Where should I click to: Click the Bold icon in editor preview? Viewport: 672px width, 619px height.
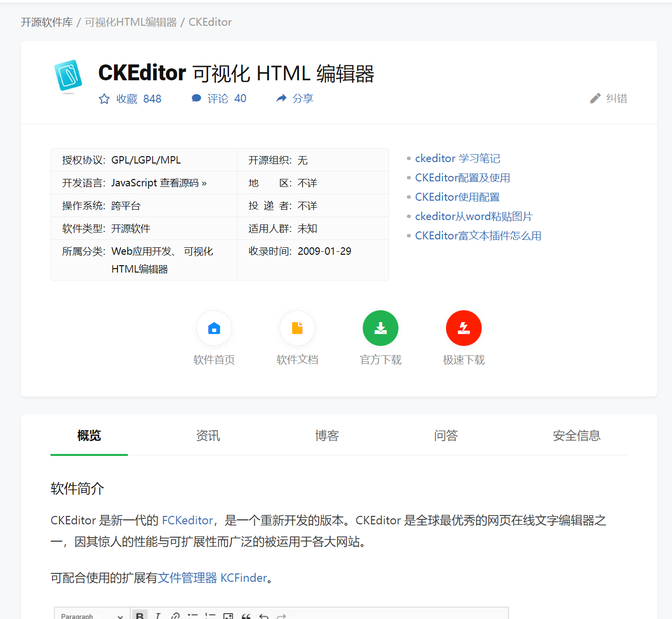pyautogui.click(x=140, y=615)
